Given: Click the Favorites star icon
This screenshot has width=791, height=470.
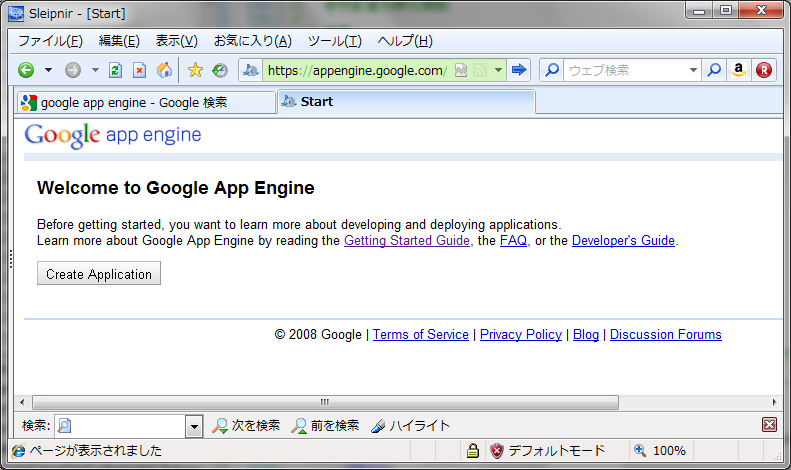Looking at the screenshot, I should (x=195, y=70).
